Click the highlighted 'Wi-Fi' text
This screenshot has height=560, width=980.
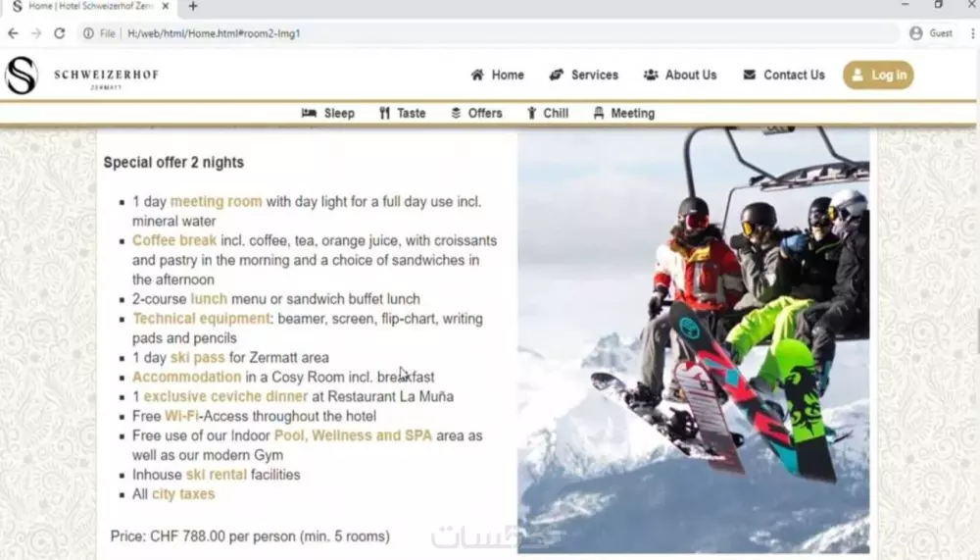(181, 416)
